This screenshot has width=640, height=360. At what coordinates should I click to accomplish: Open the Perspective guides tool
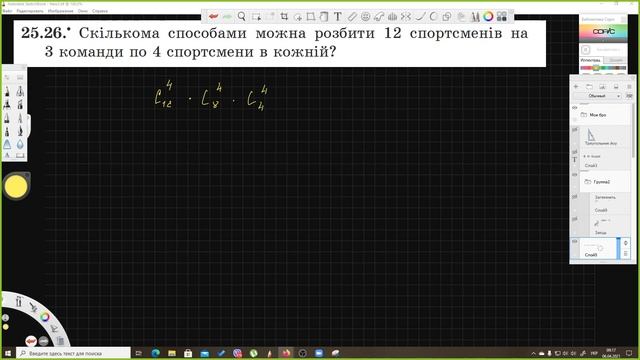pyautogui.click(x=393, y=17)
